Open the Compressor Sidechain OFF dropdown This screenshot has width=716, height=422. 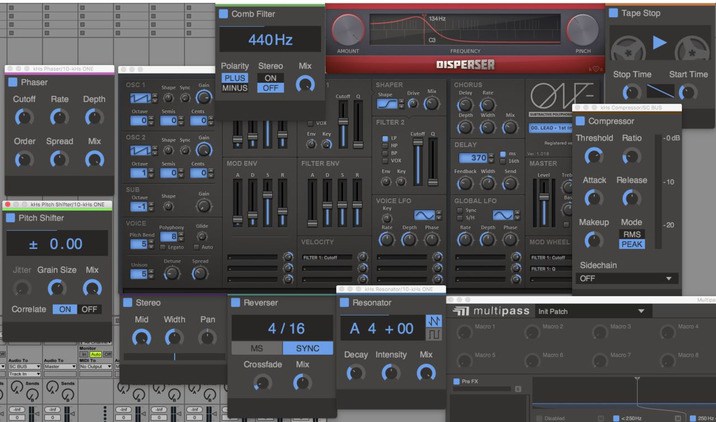coord(626,278)
